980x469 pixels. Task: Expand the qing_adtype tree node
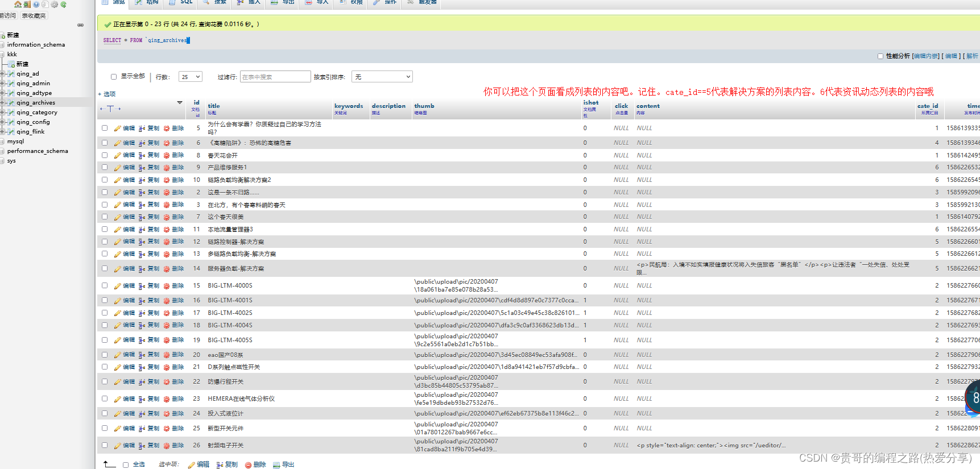(3, 93)
